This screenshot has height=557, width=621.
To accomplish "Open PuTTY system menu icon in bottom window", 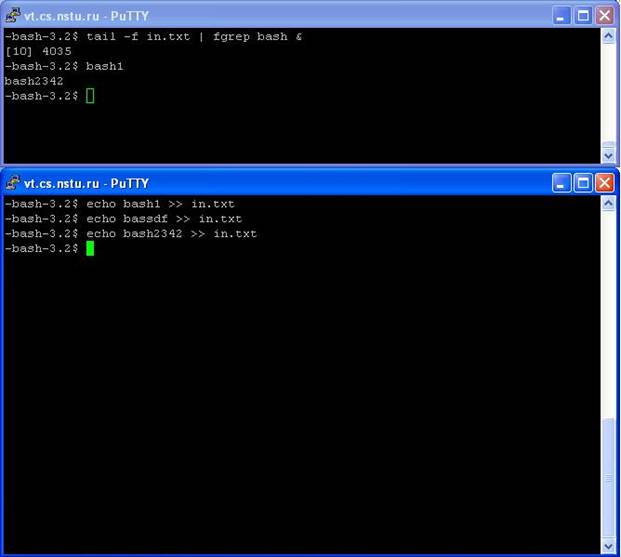I will point(13,183).
